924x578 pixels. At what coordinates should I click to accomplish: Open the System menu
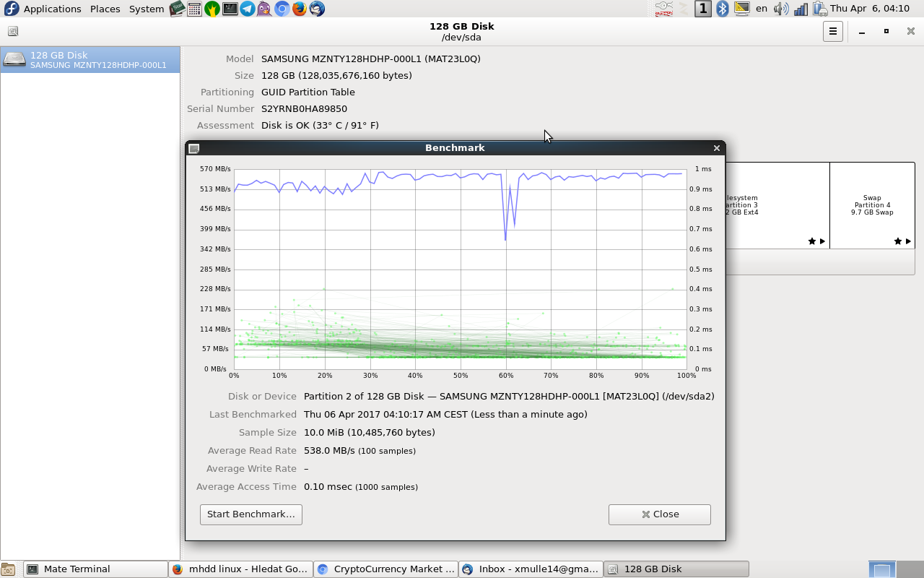coord(146,9)
